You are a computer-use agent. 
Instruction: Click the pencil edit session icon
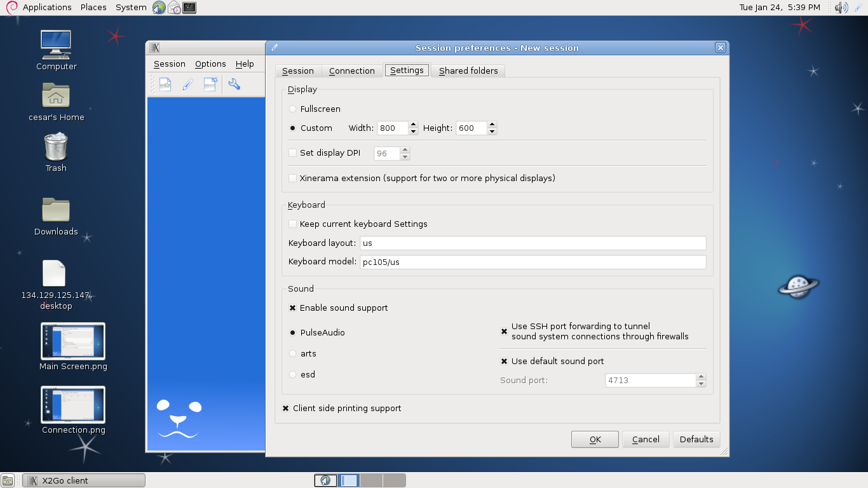[x=187, y=85]
